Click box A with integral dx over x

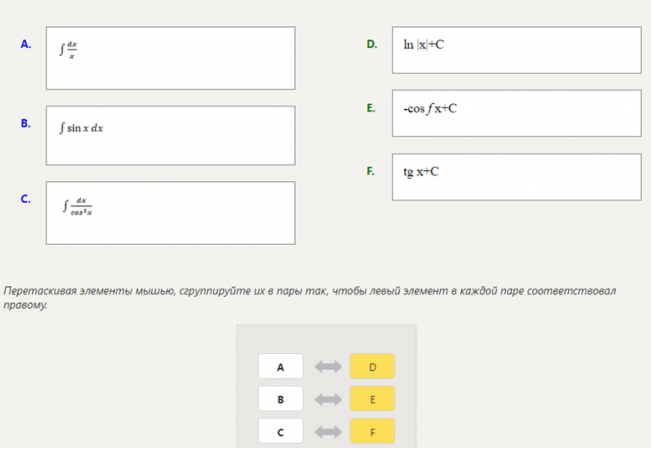click(171, 58)
